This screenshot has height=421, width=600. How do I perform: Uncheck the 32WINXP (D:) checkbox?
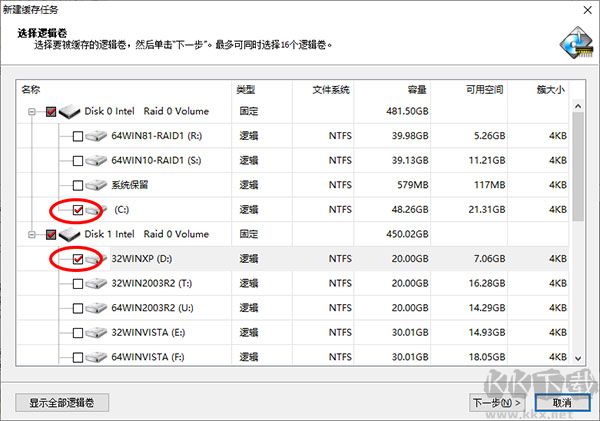tap(78, 259)
